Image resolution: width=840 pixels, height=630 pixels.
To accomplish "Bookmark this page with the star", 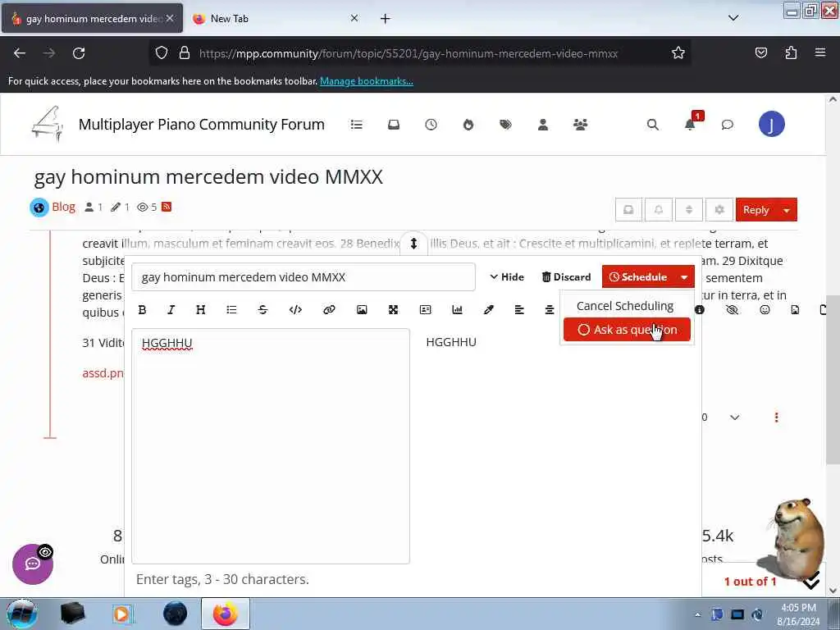I will click(x=678, y=53).
